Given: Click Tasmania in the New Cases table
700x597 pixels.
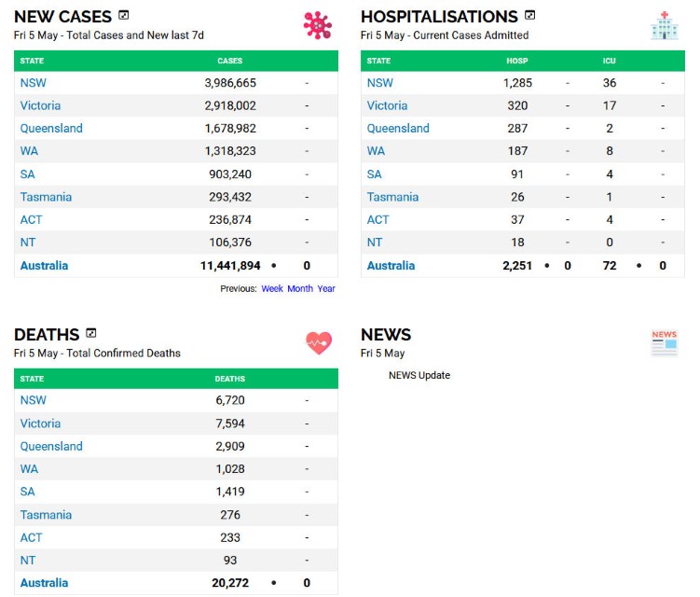Looking at the screenshot, I should click(46, 197).
